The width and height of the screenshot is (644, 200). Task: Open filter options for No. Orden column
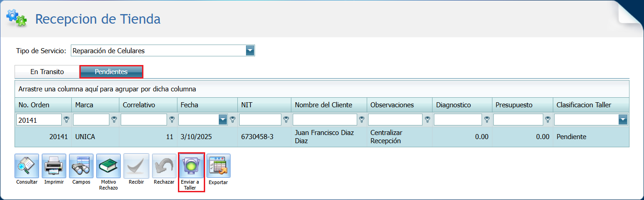point(67,120)
